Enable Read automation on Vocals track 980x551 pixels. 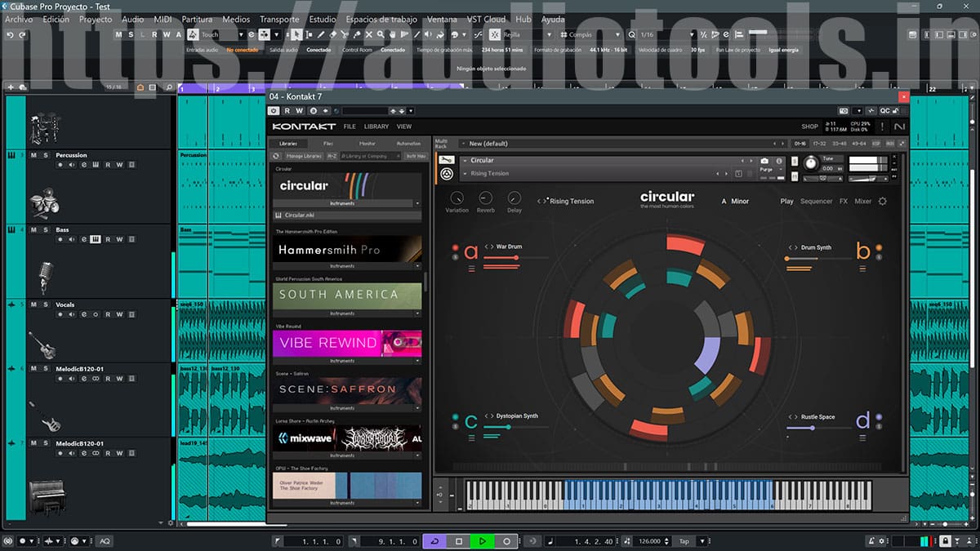coord(108,314)
